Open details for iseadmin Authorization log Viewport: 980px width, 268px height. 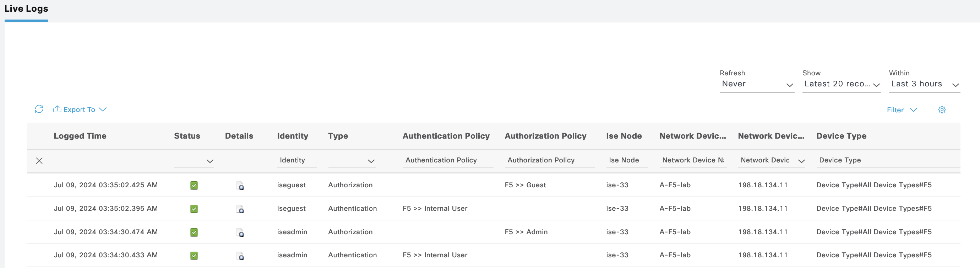point(240,232)
